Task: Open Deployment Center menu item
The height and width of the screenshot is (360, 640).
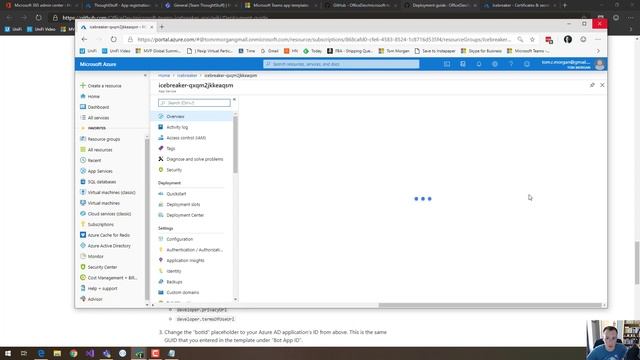Action: 181,215
